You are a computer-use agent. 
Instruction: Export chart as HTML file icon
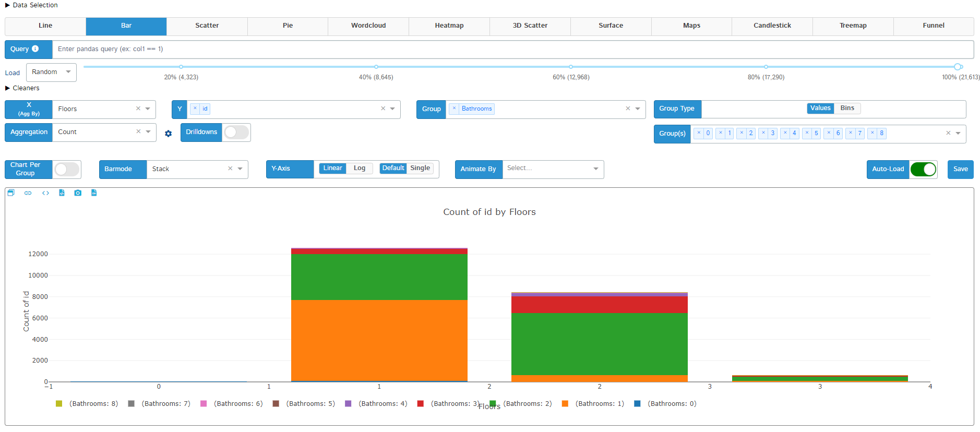click(x=62, y=193)
